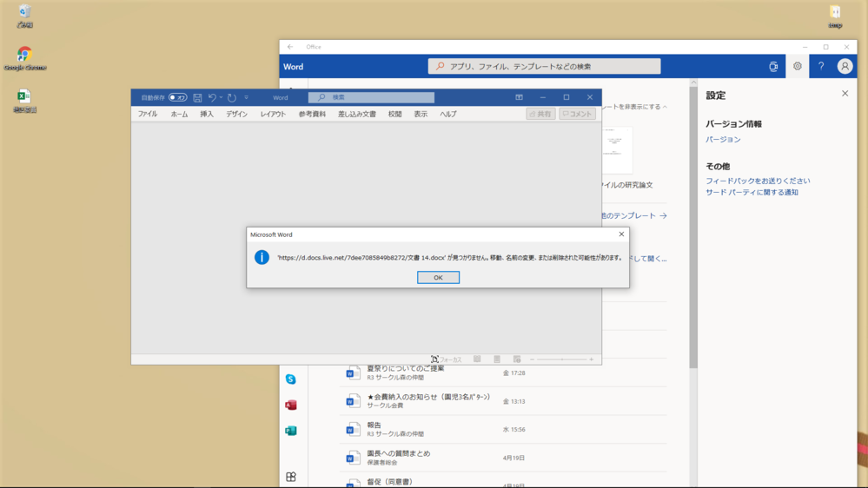Click the Word document search box

[371, 97]
